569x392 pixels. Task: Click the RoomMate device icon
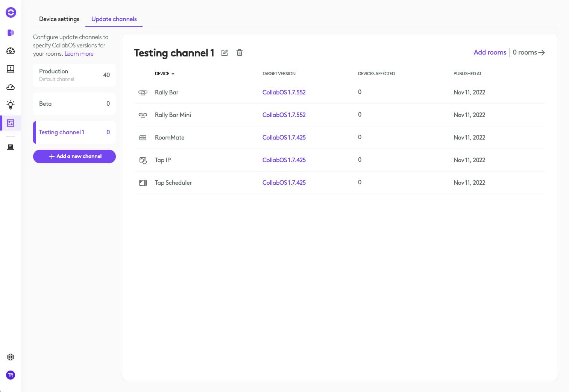click(x=143, y=138)
